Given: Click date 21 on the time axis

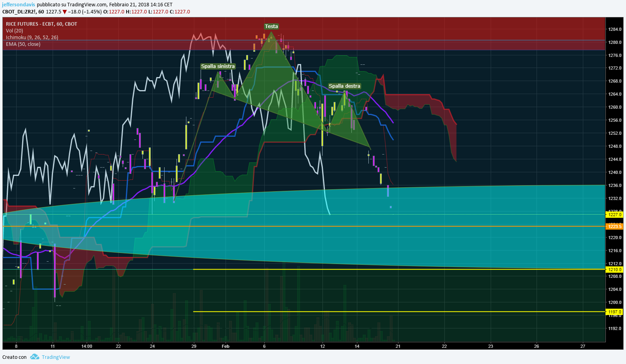Looking at the screenshot, I should coord(398,346).
